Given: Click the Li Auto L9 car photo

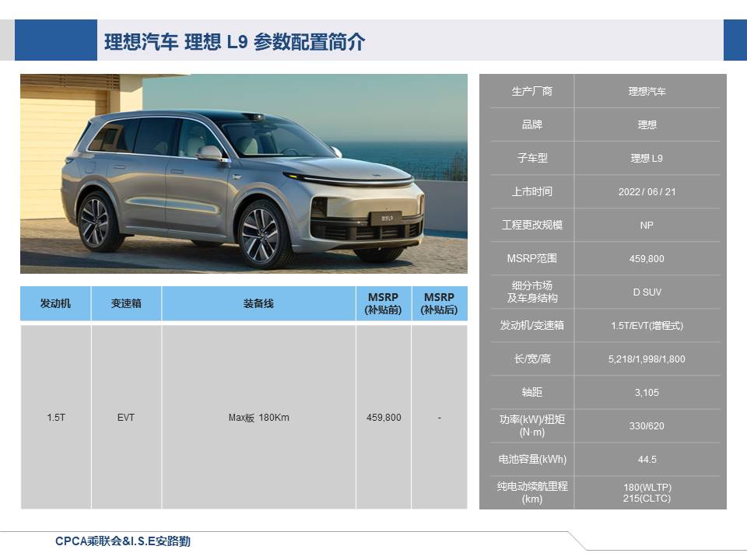Looking at the screenshot, I should coord(244,173).
